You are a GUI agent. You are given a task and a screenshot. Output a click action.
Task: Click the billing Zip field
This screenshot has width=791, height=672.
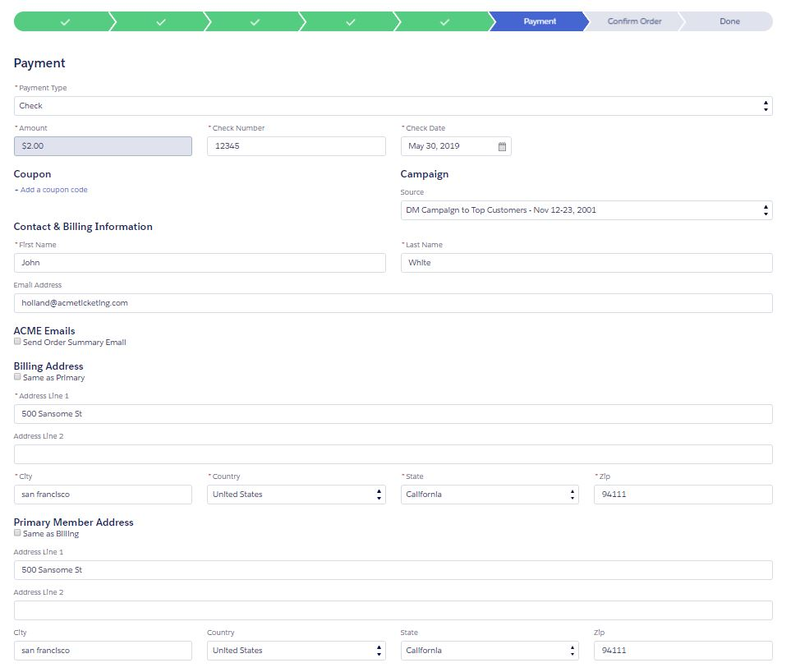[683, 494]
